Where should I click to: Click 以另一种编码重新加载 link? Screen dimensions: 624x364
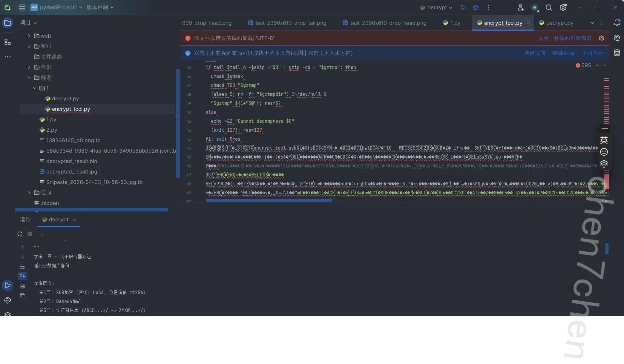click(565, 38)
